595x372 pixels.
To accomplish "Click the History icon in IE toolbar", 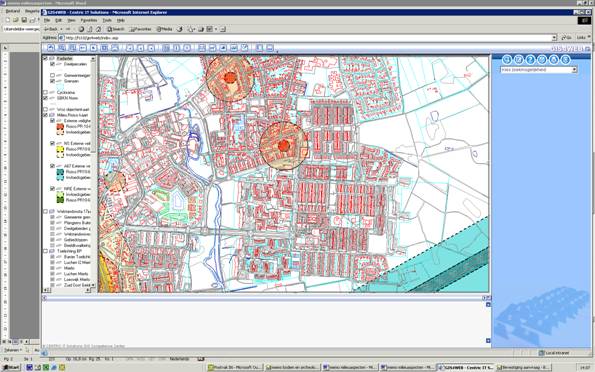I will [180, 29].
